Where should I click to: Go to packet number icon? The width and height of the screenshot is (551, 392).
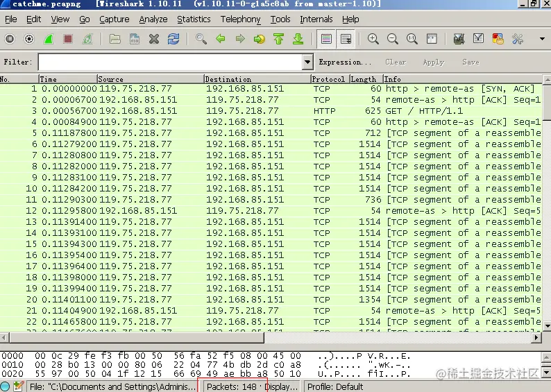(260, 39)
